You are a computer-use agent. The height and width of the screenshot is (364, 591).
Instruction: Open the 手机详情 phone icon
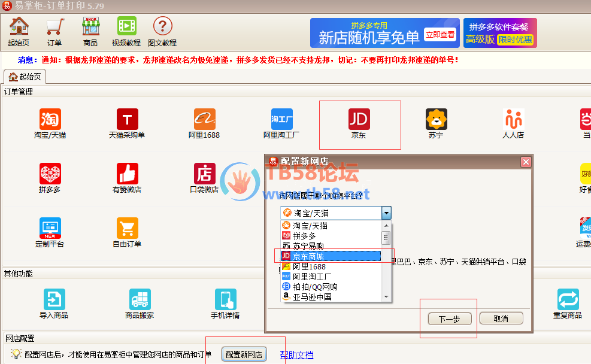click(225, 304)
